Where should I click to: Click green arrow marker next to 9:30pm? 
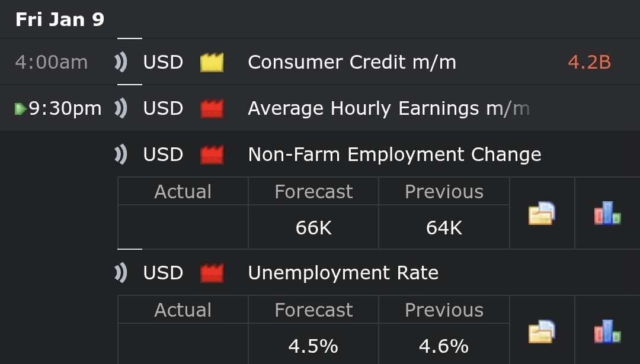coord(20,109)
